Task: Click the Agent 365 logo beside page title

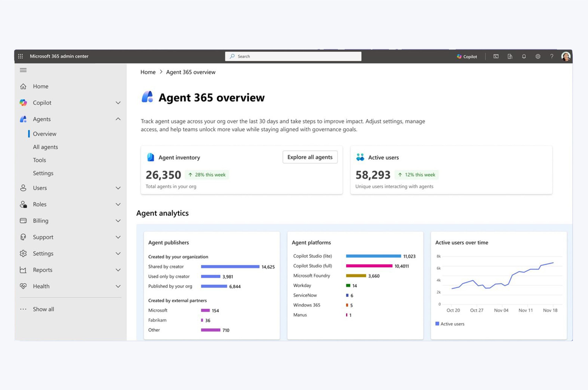Action: 147,97
